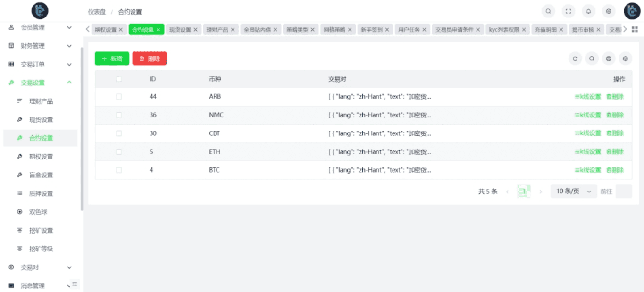Check the row checkbox for CBT
Viewport: 644px width, 292px height.
point(119,133)
